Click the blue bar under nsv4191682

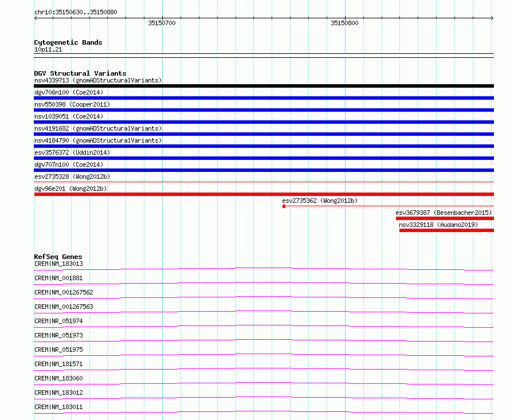tap(264, 134)
